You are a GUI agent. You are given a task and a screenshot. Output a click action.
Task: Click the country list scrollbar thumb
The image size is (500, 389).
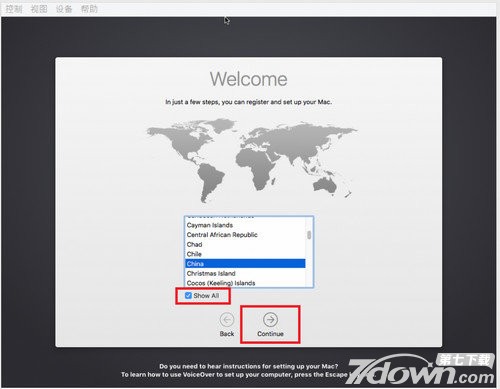pyautogui.click(x=309, y=235)
